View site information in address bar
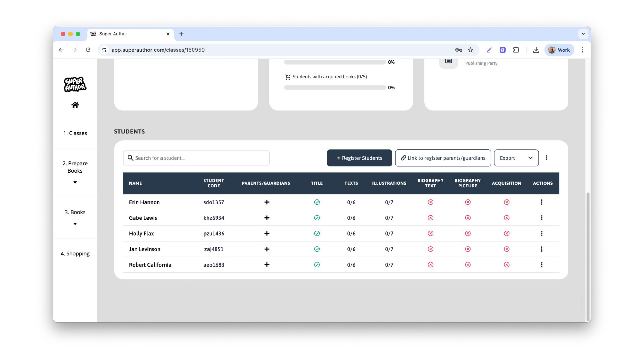644x362 pixels. (104, 50)
